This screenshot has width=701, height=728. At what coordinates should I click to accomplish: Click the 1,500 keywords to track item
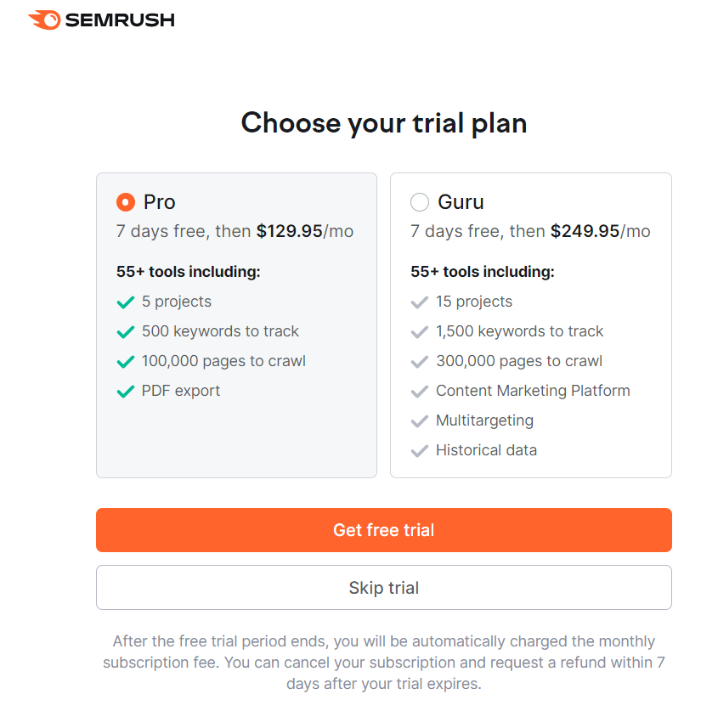[x=519, y=331]
